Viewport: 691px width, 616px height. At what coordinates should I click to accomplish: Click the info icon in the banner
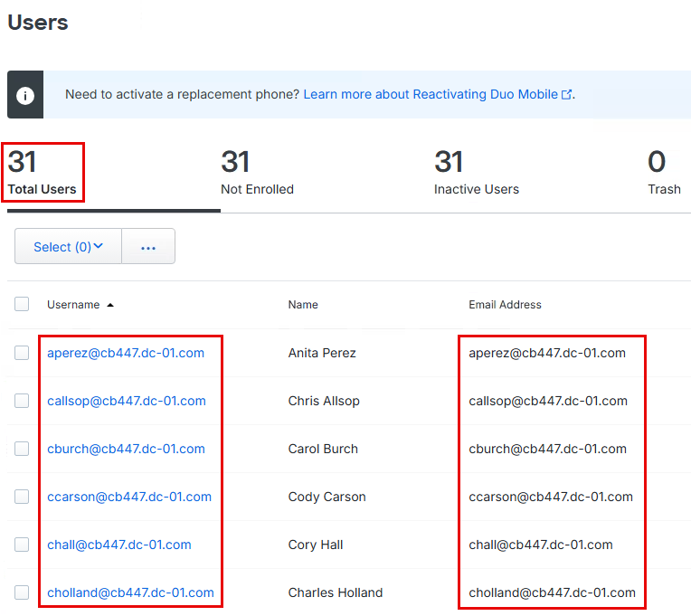(x=25, y=95)
